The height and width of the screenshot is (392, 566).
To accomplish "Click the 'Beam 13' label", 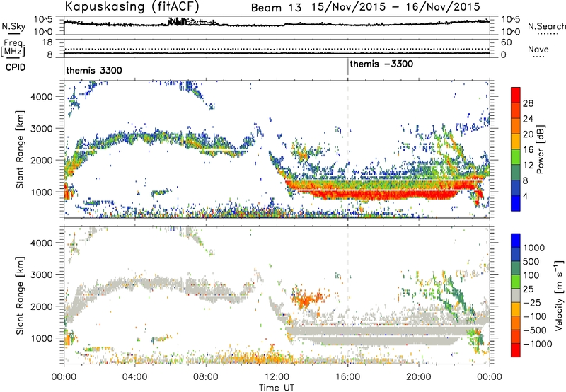I will click(276, 8).
